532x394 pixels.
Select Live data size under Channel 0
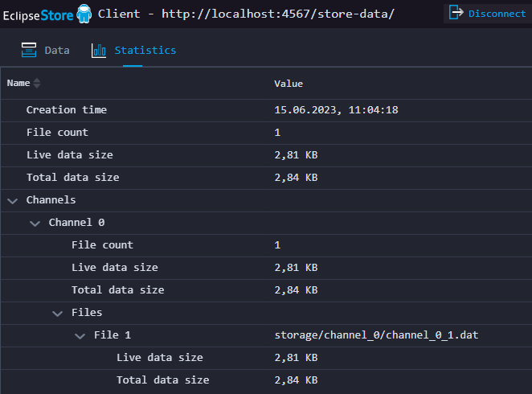tap(115, 268)
